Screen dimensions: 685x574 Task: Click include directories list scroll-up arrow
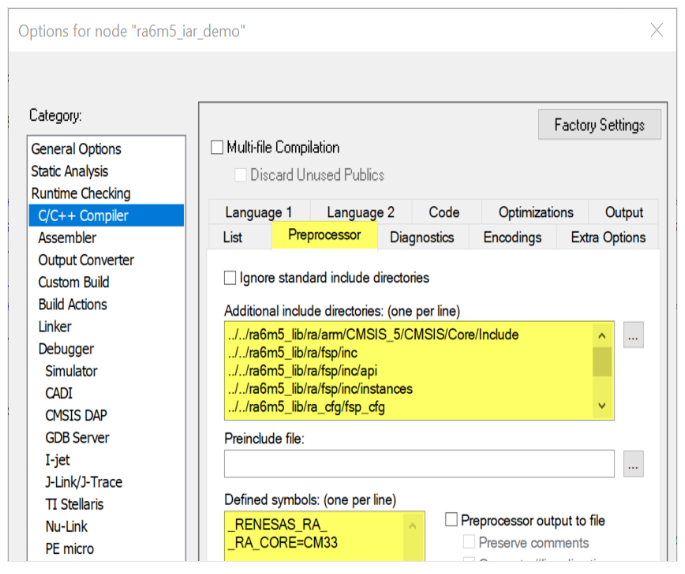tap(602, 335)
